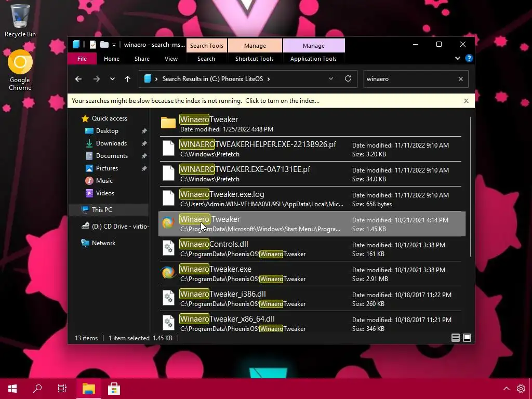Launch Google Chrome from the desktop
This screenshot has width=532, height=399.
[20, 70]
